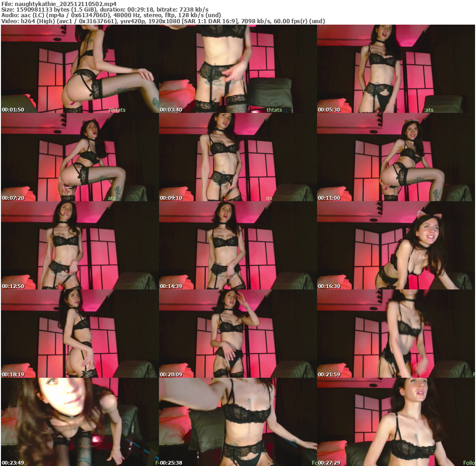Select the file name line in header

[x=59, y=4]
